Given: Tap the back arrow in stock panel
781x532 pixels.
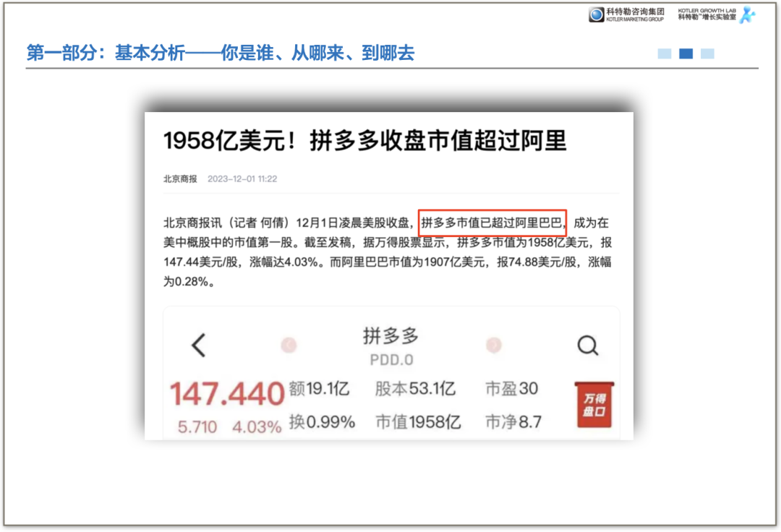Looking at the screenshot, I should tap(199, 346).
